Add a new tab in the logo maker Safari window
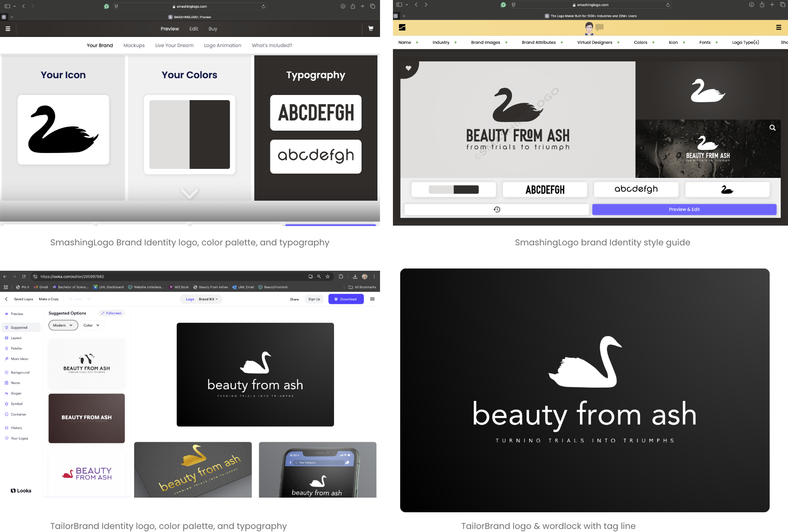 [x=772, y=5]
